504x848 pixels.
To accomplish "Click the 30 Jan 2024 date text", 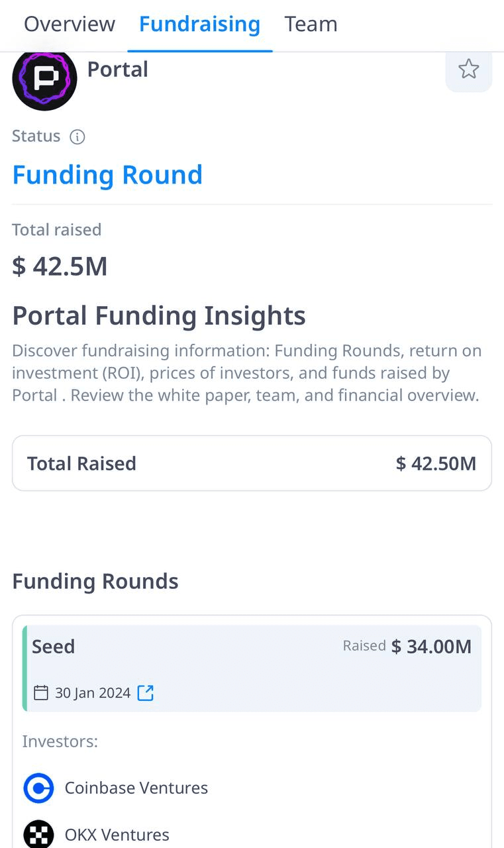I will click(93, 693).
